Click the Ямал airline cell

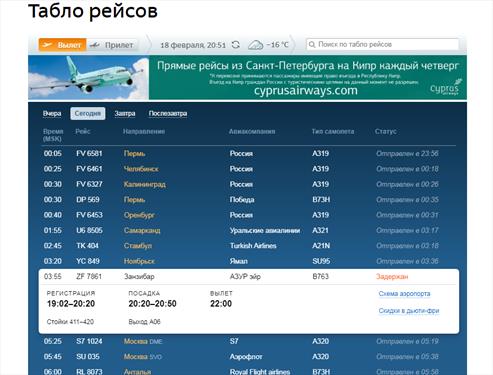click(x=239, y=261)
